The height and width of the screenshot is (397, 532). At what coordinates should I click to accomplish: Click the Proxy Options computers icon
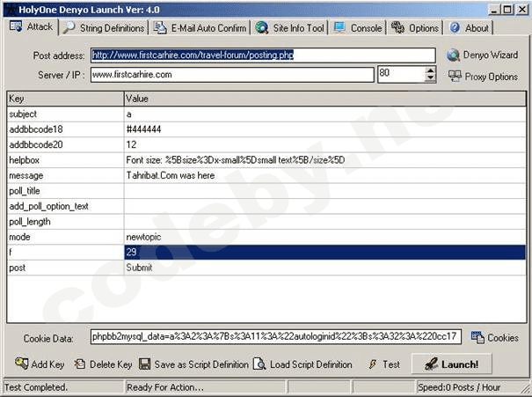pyautogui.click(x=455, y=76)
